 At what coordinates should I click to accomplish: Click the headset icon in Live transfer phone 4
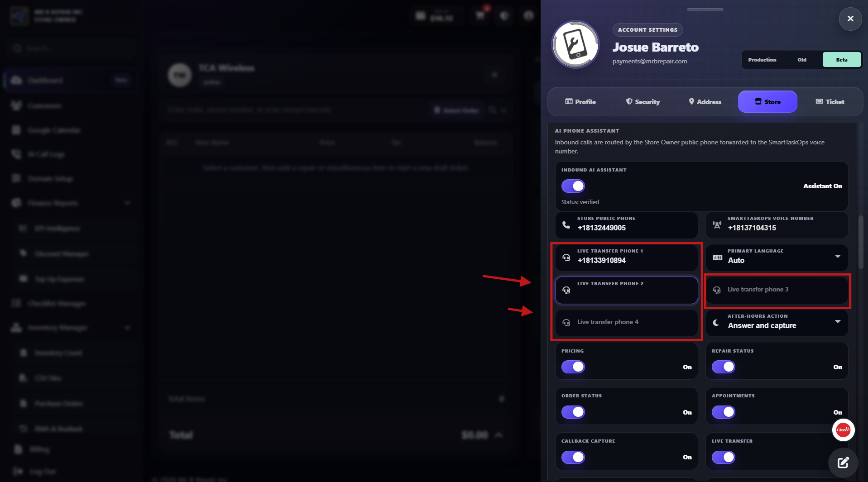(566, 322)
